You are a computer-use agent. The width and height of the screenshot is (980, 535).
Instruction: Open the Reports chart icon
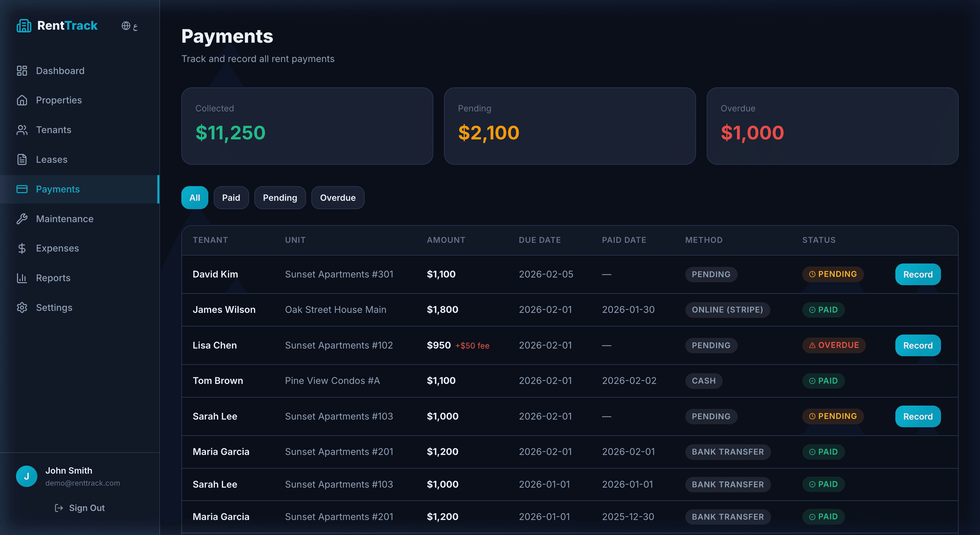[x=22, y=278]
